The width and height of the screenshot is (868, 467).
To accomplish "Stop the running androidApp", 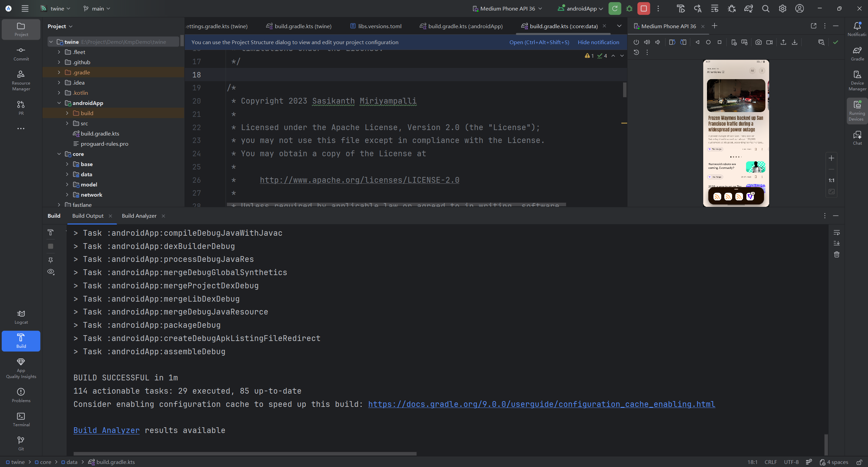I will (643, 8).
